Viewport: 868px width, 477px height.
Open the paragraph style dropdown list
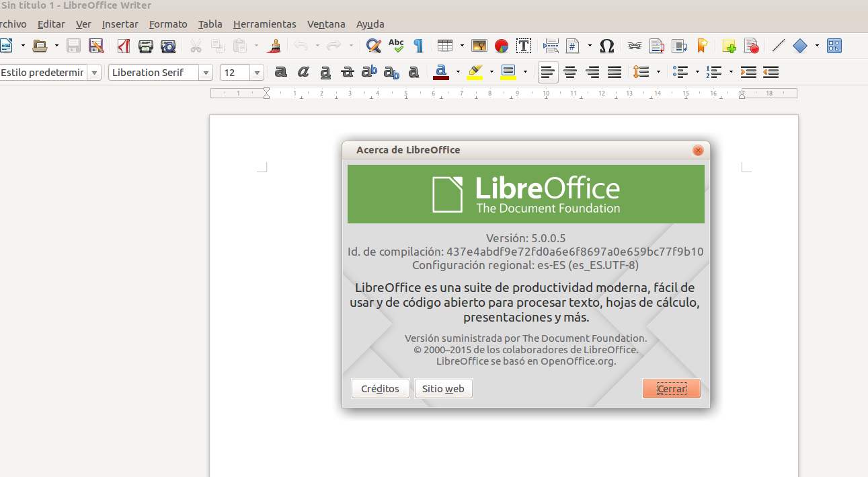click(94, 73)
